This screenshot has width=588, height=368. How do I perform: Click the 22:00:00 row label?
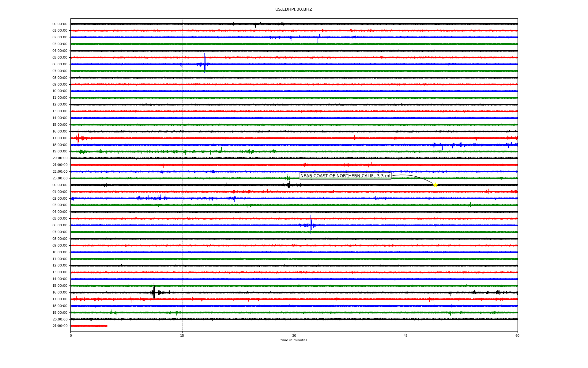tap(60, 172)
